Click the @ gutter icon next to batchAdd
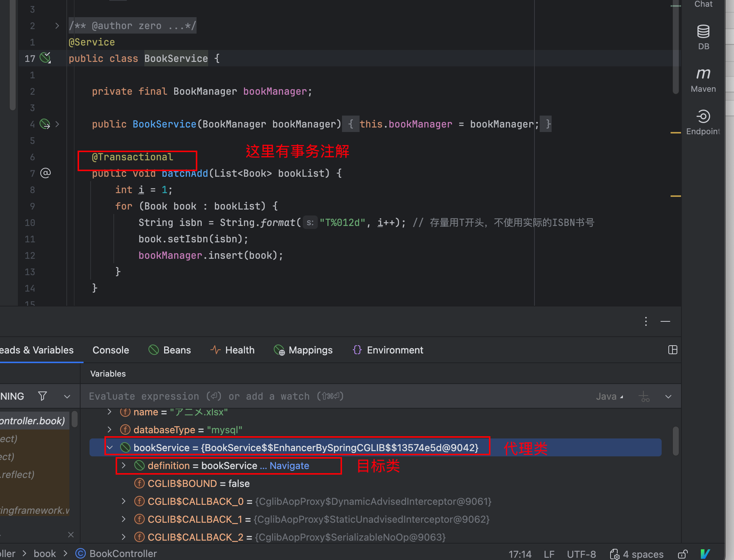Viewport: 734px width, 560px height. point(46,173)
